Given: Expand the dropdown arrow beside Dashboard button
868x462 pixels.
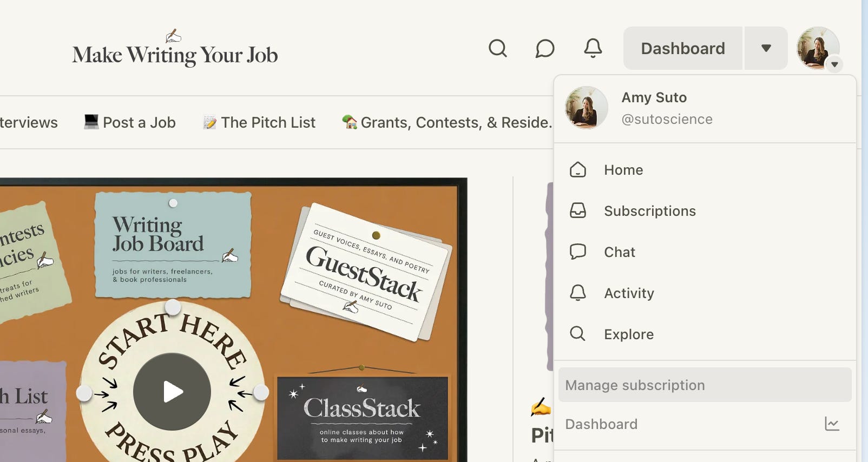Looking at the screenshot, I should tap(766, 48).
